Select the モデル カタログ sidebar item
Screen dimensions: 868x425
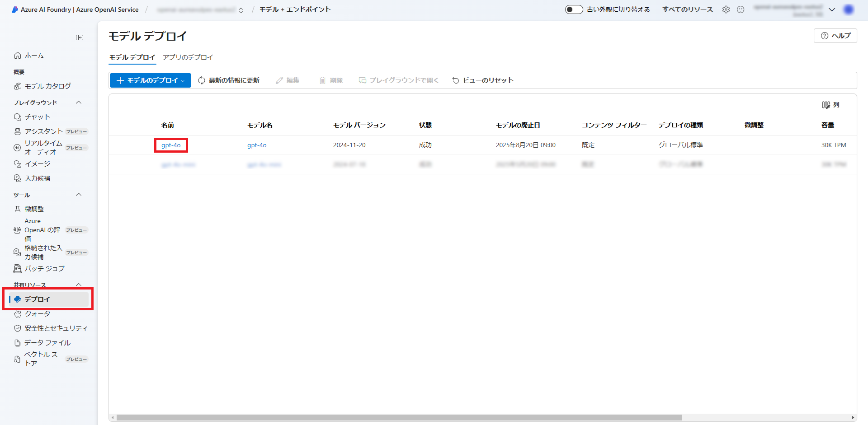[x=47, y=86]
